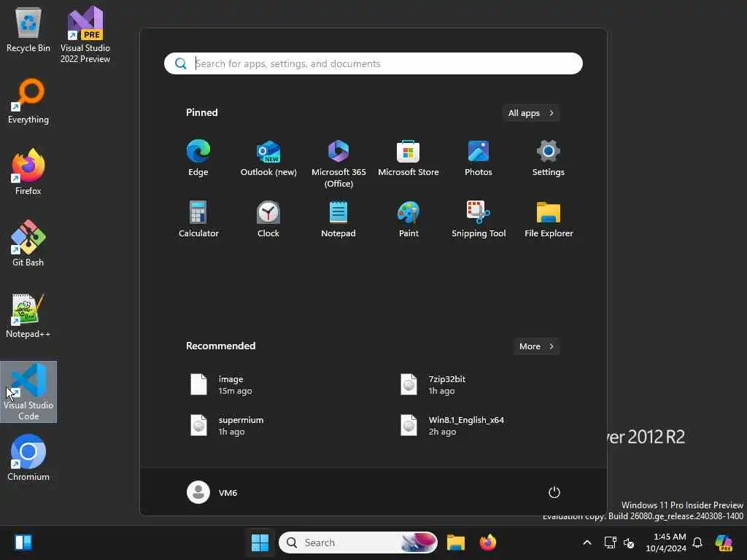Open notification bell in taskbar
This screenshot has height=560, width=747.
697,542
